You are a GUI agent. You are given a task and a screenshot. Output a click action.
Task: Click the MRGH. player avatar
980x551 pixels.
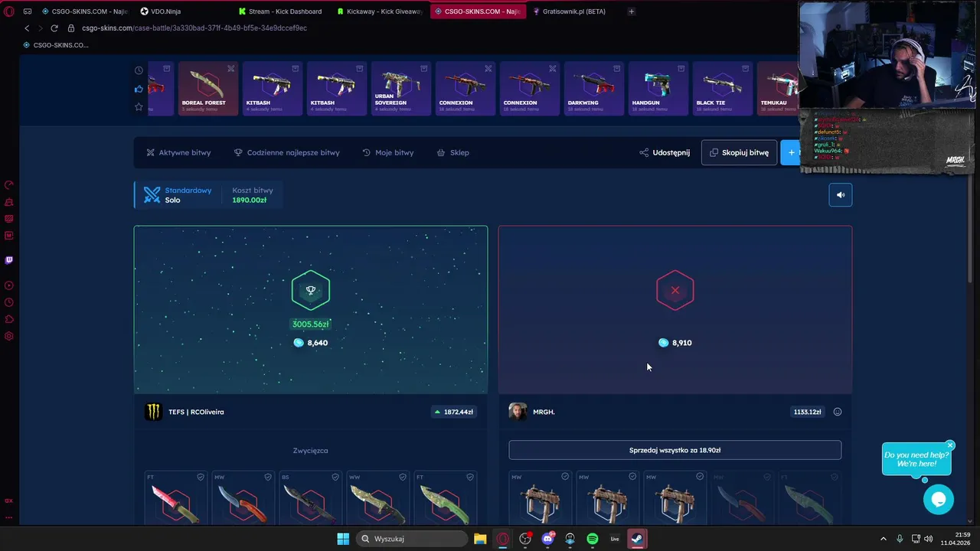click(518, 412)
